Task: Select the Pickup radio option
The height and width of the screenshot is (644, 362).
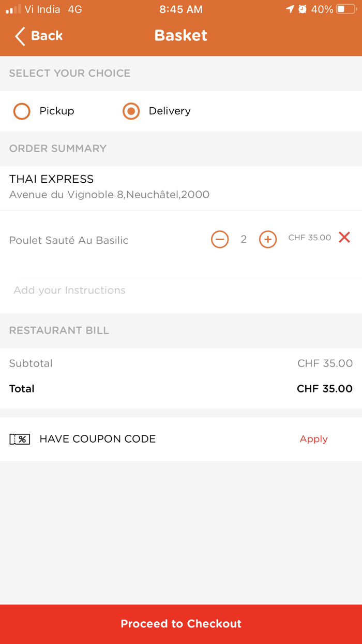Action: (22, 111)
